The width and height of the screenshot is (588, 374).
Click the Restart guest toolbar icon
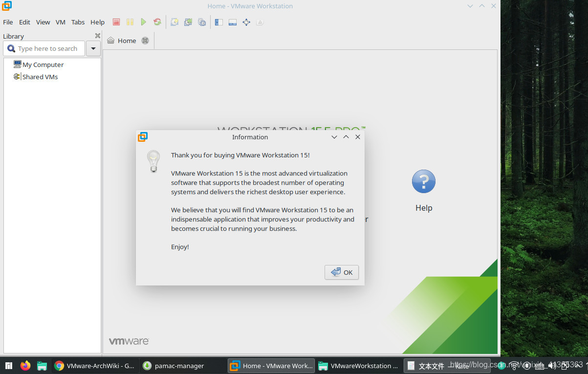tap(157, 22)
